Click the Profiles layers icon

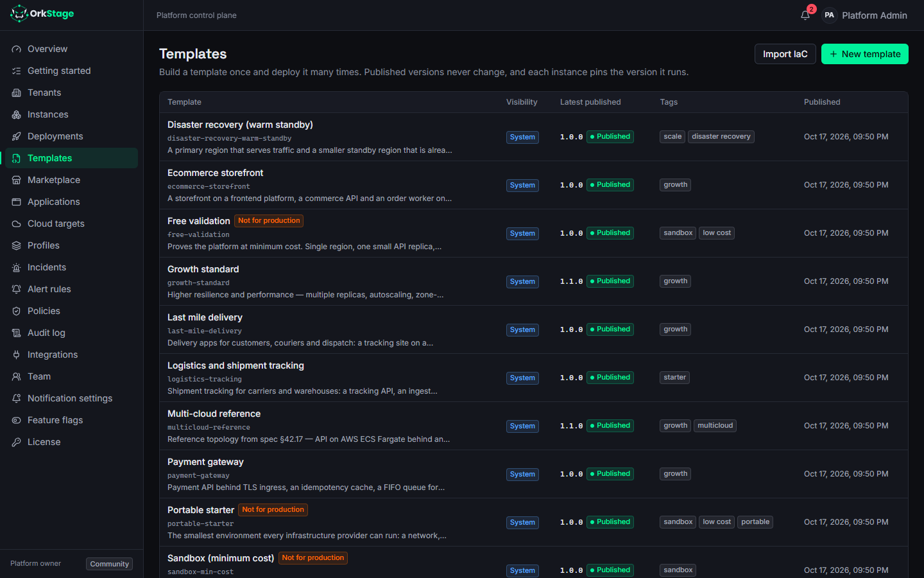(17, 245)
